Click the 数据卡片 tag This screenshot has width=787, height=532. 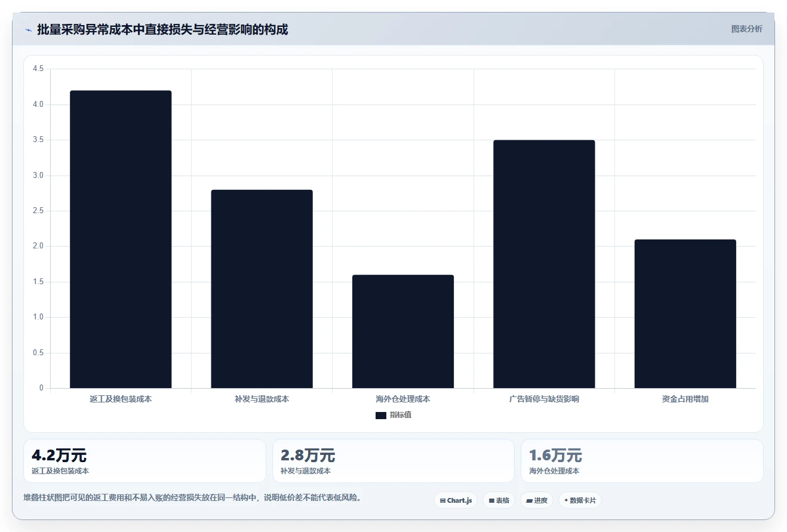(x=580, y=500)
